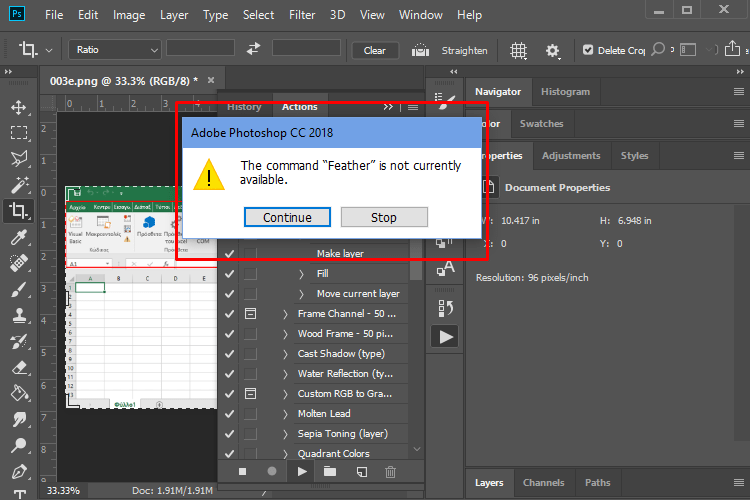Click the Straighten level icon
750x500 pixels.
(x=420, y=50)
